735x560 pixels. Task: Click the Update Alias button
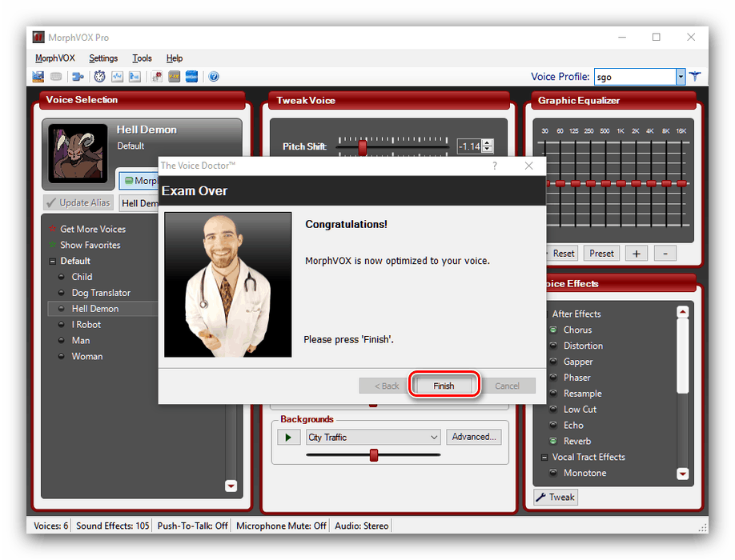point(78,202)
